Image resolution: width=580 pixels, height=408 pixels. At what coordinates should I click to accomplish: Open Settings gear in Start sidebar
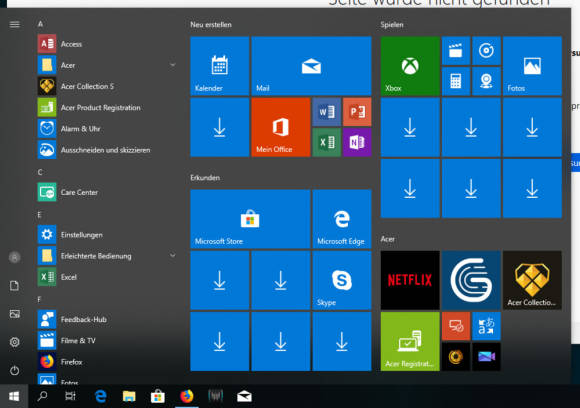click(14, 342)
